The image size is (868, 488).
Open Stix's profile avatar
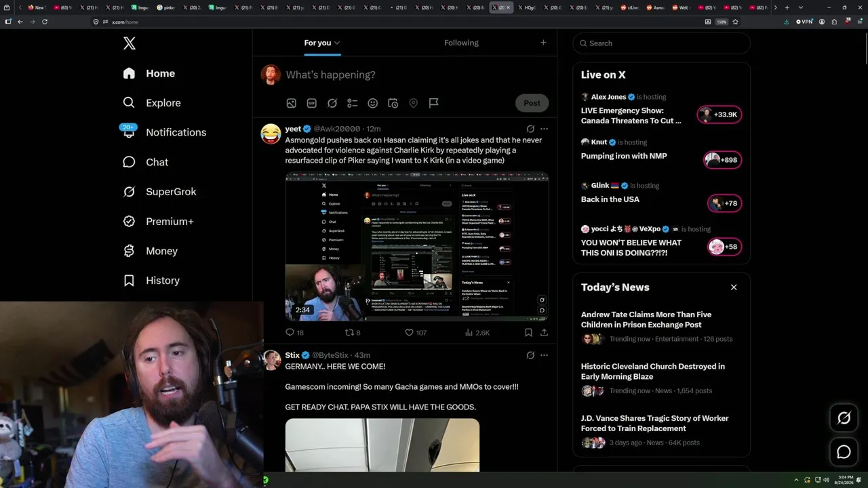(x=271, y=360)
